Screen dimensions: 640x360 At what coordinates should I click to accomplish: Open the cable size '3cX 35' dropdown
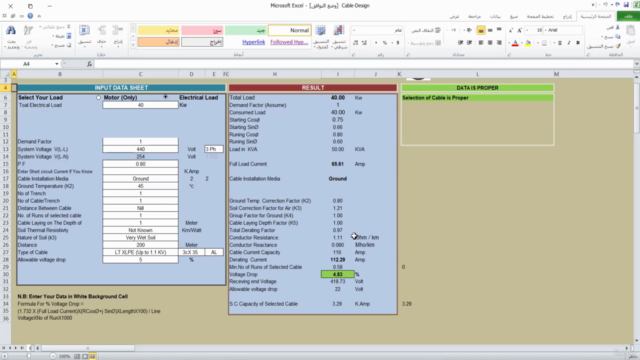(x=191, y=252)
